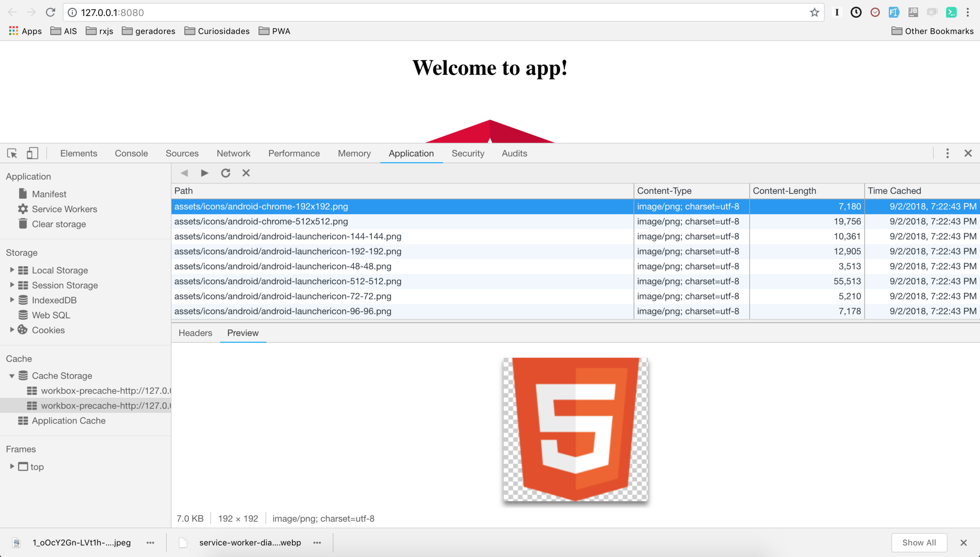Click the inspect element picker icon

12,153
